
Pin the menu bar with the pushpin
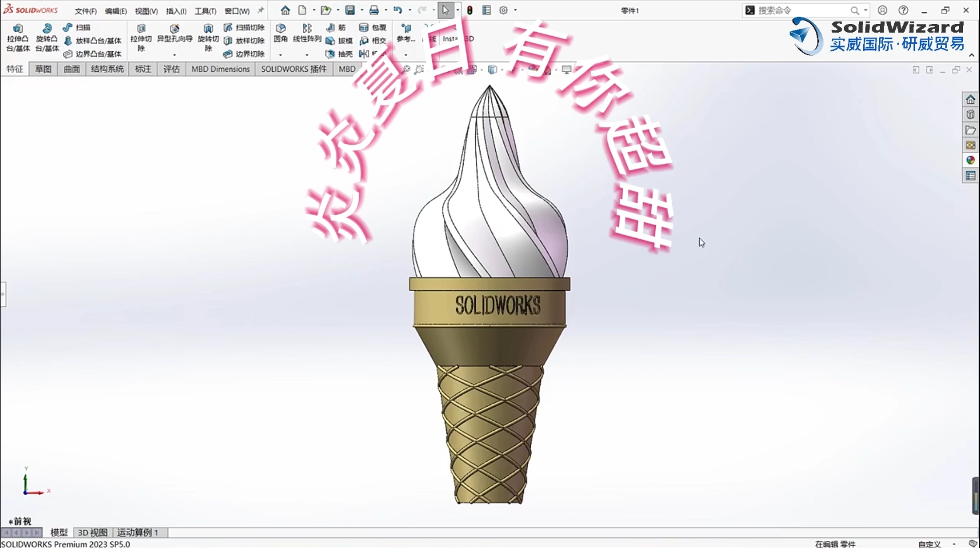261,10
